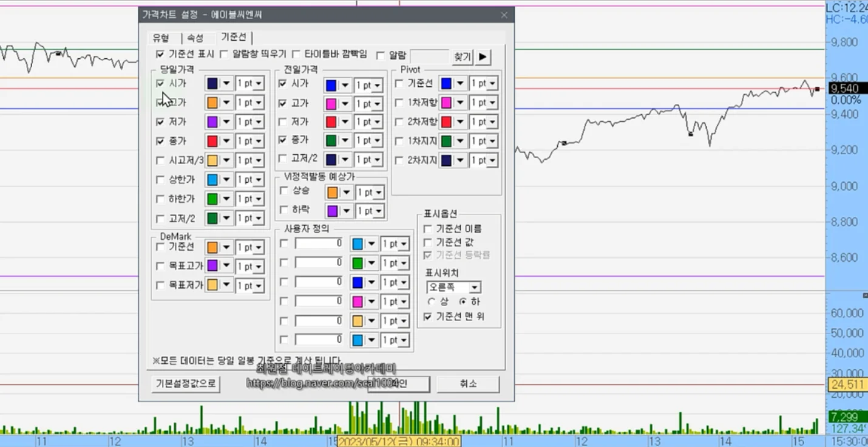Switch to the 유형 tab
Screen dimensions: 868x447
pos(161,38)
